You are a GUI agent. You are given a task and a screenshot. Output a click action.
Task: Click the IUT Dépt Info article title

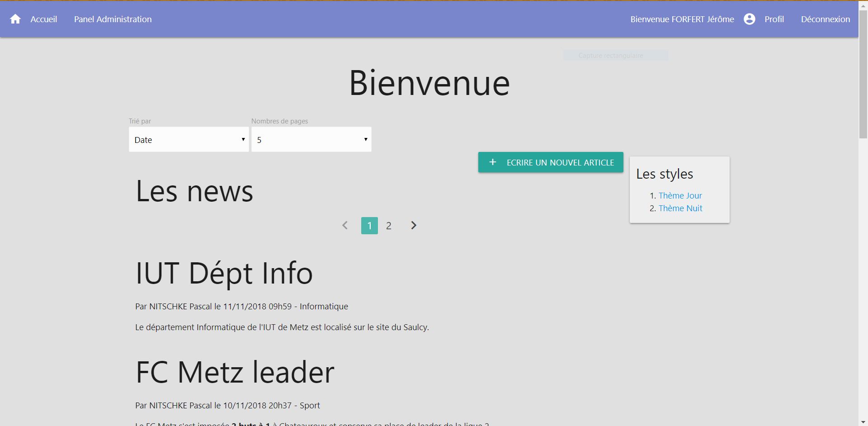click(224, 273)
